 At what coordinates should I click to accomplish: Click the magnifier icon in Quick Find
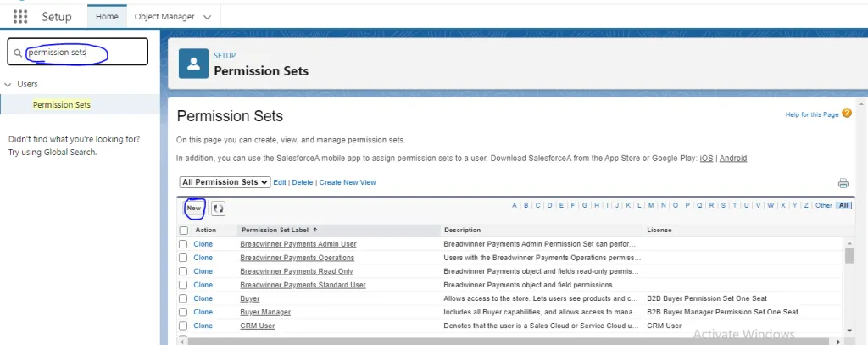pos(18,53)
